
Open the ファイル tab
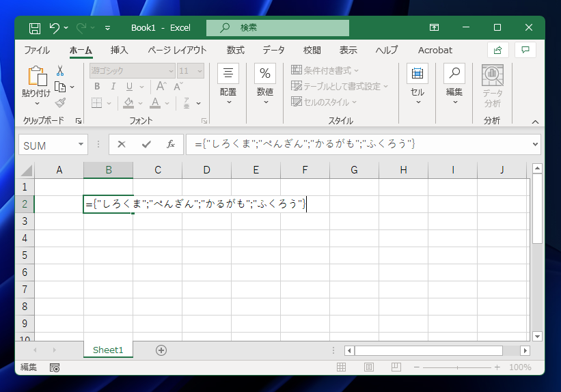[37, 50]
